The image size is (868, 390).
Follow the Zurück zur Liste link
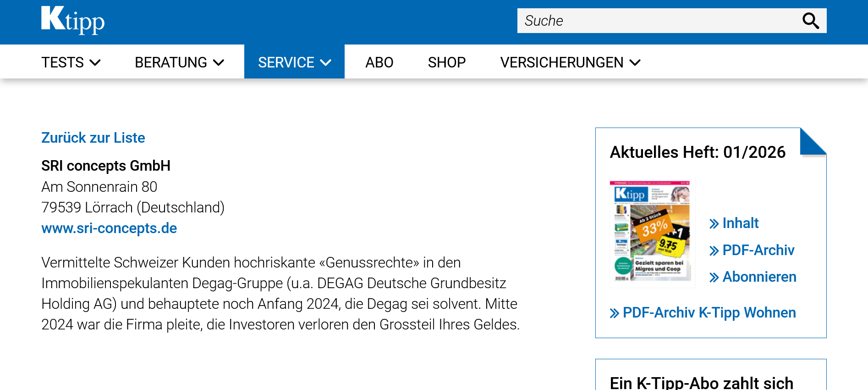coord(93,138)
